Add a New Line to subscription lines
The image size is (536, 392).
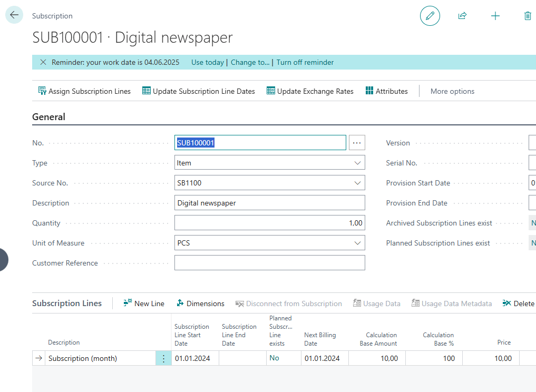(x=144, y=303)
